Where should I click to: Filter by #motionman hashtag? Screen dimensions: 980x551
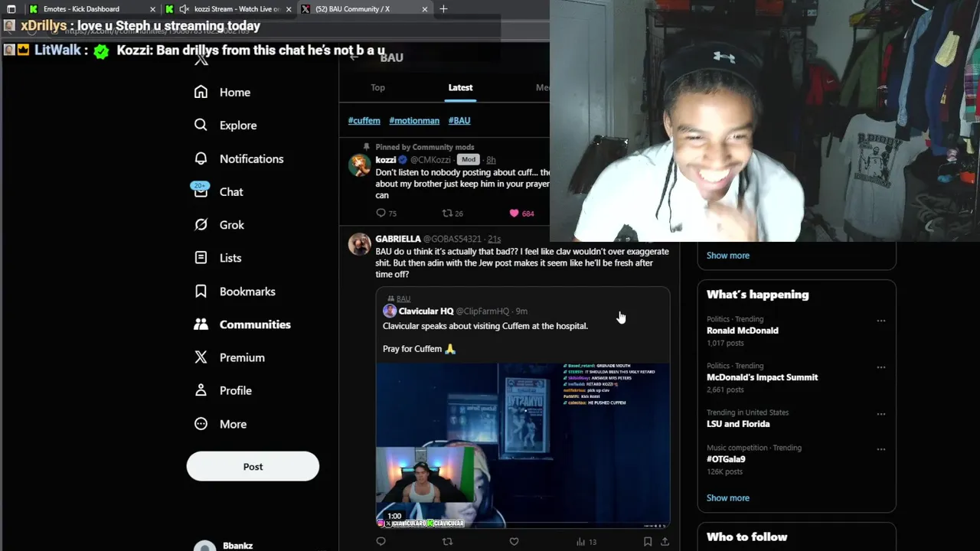coord(414,120)
